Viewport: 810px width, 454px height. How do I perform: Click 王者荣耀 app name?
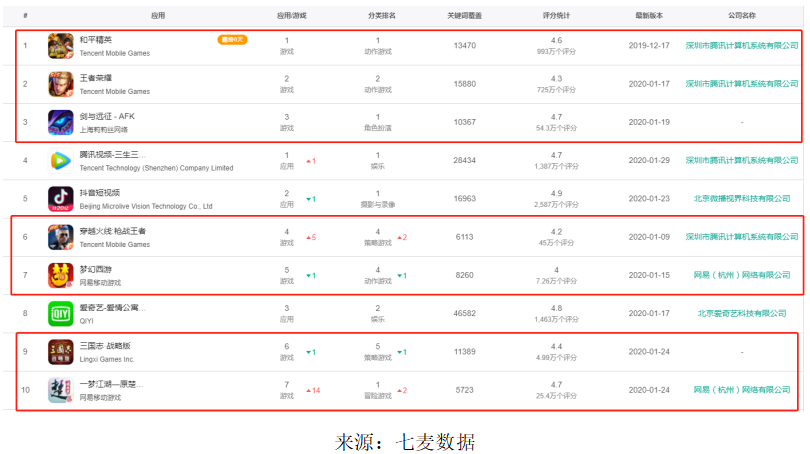pyautogui.click(x=96, y=78)
